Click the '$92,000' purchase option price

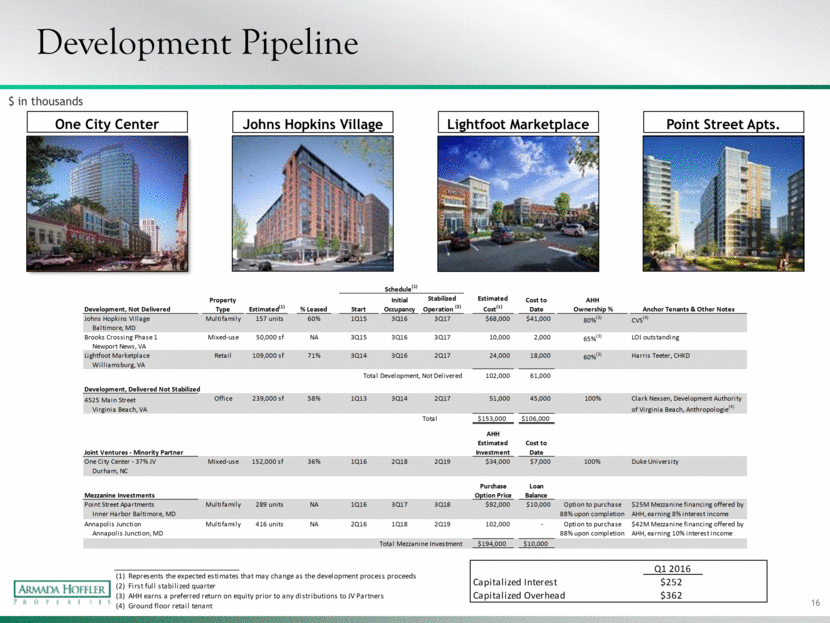click(498, 504)
